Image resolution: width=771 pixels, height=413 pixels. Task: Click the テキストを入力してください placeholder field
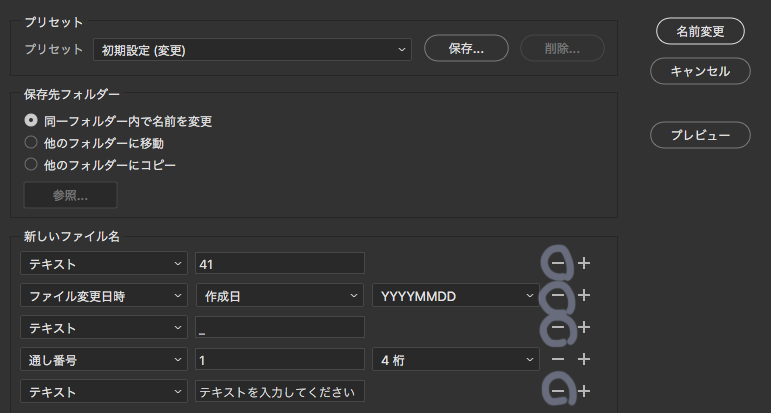[280, 391]
